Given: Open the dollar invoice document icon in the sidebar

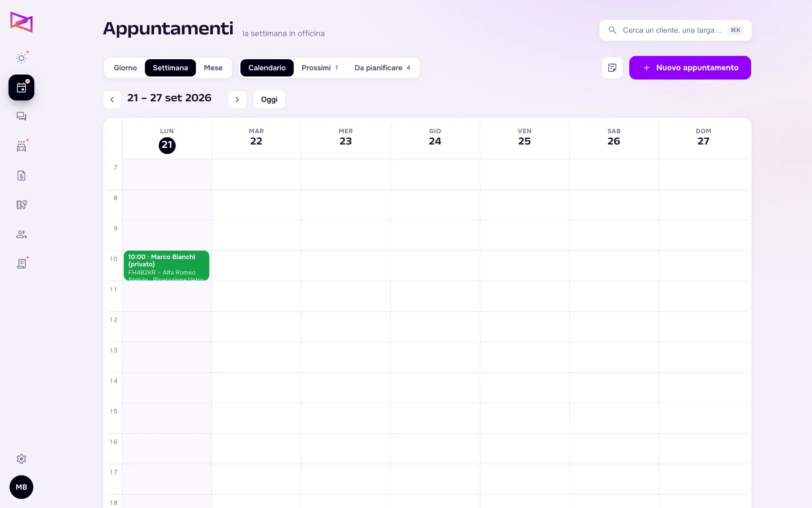Looking at the screenshot, I should [22, 176].
